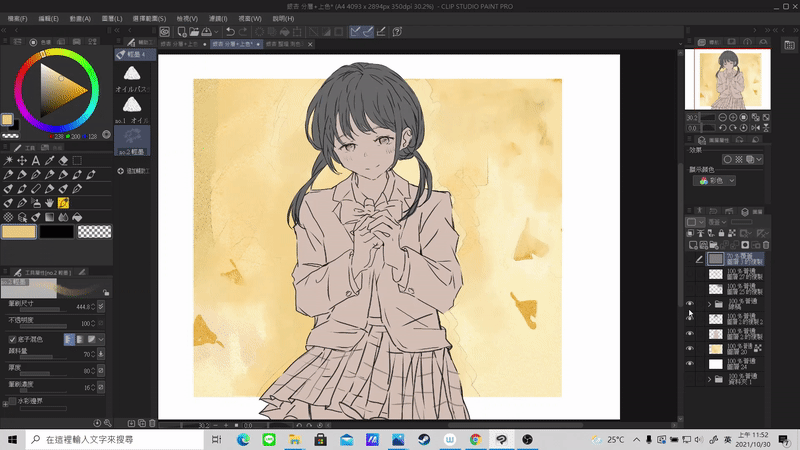This screenshot has height=450, width=800.
Task: Open the color mixing mode dropdown arrow
Action: pyautogui.click(x=101, y=339)
